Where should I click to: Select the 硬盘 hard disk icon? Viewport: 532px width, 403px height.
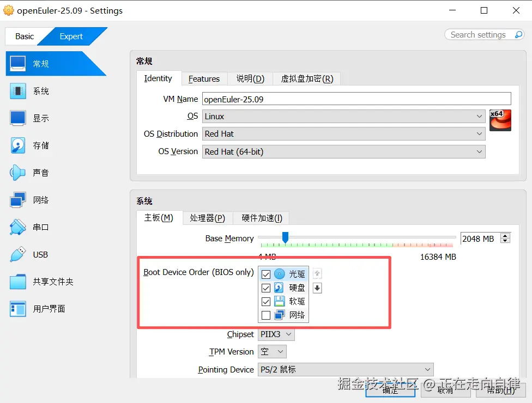coord(279,288)
